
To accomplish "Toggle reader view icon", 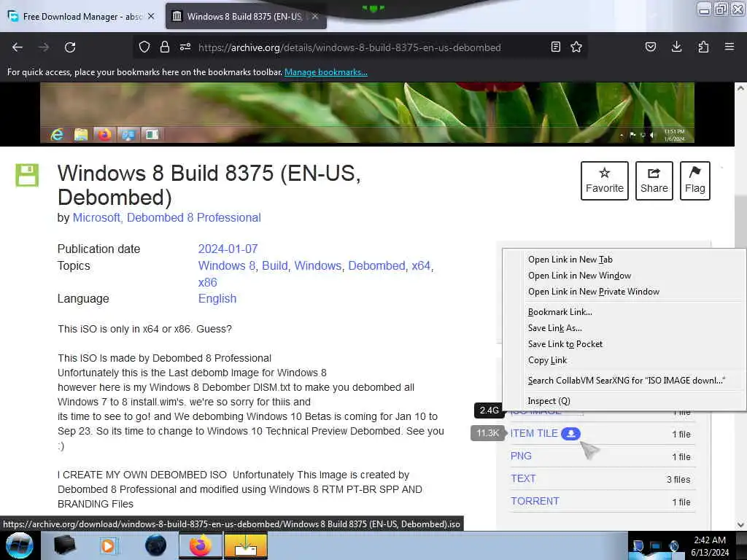I will click(555, 47).
